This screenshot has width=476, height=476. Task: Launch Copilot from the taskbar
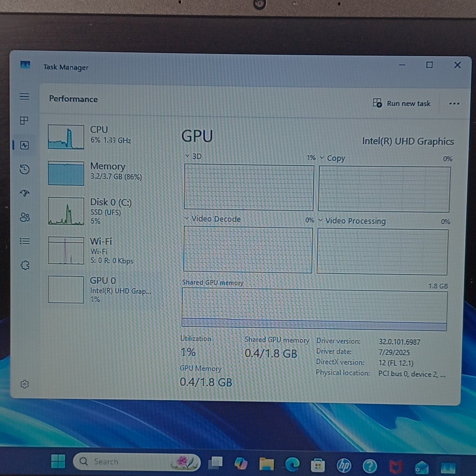tap(241, 463)
